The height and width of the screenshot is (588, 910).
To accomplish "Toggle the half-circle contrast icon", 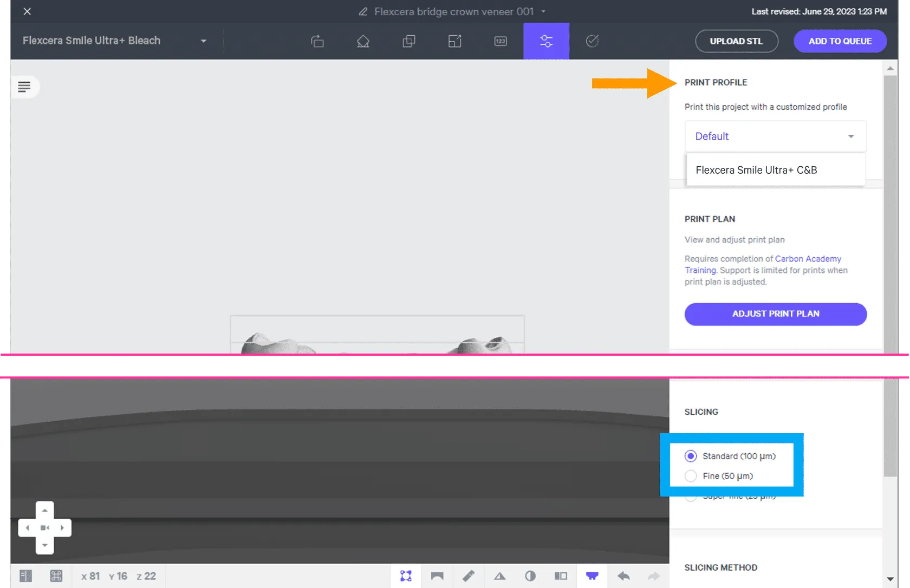I will click(x=530, y=576).
